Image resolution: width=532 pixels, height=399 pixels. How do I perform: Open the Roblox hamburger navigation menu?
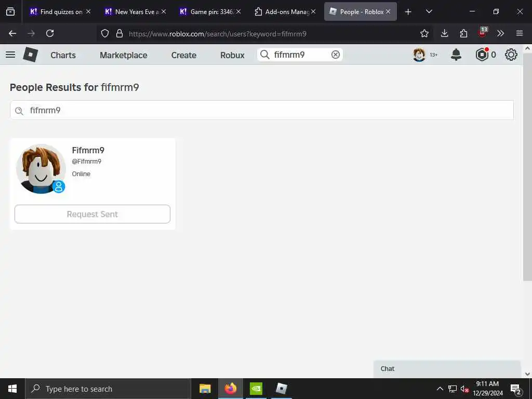coord(10,55)
